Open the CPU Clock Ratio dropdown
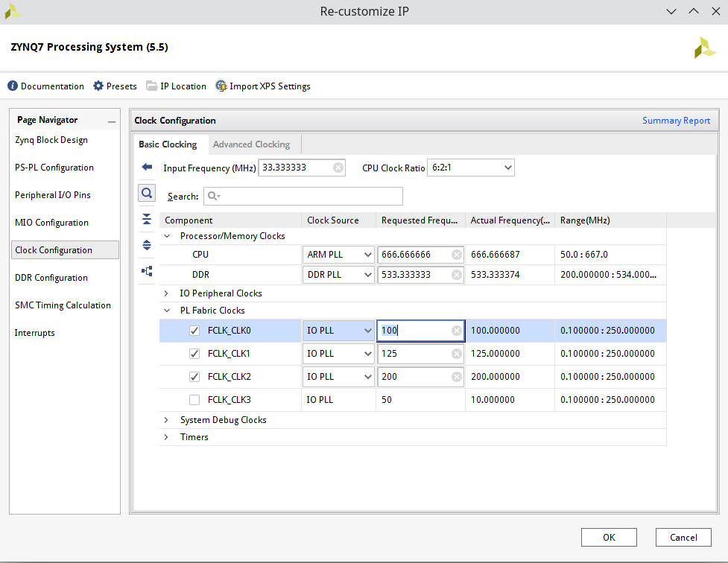 point(470,168)
